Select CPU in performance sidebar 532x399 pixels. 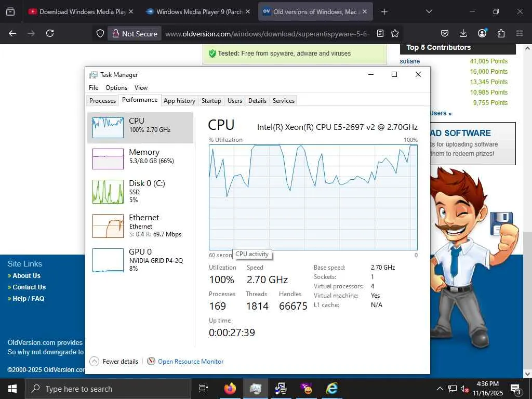[x=140, y=128]
